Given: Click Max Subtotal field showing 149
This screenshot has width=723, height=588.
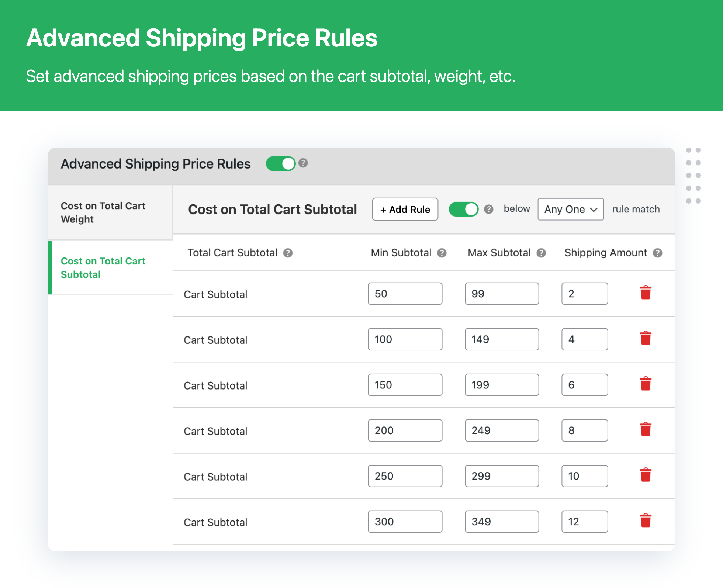Looking at the screenshot, I should 501,339.
